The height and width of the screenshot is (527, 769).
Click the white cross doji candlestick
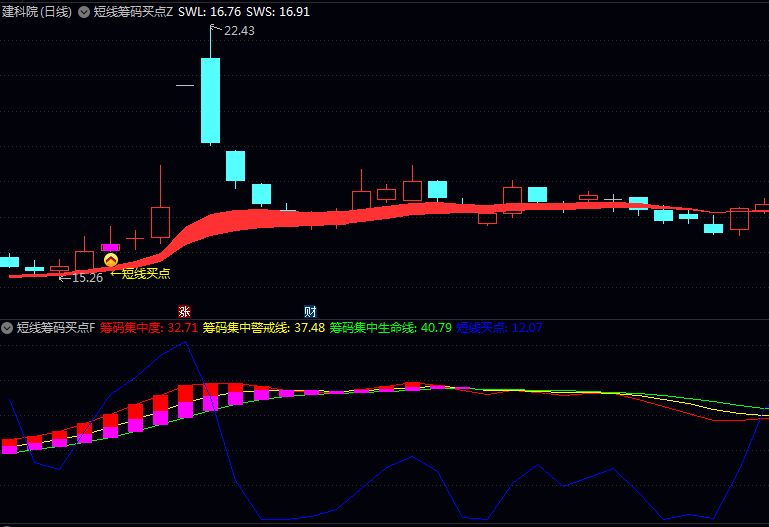point(613,200)
